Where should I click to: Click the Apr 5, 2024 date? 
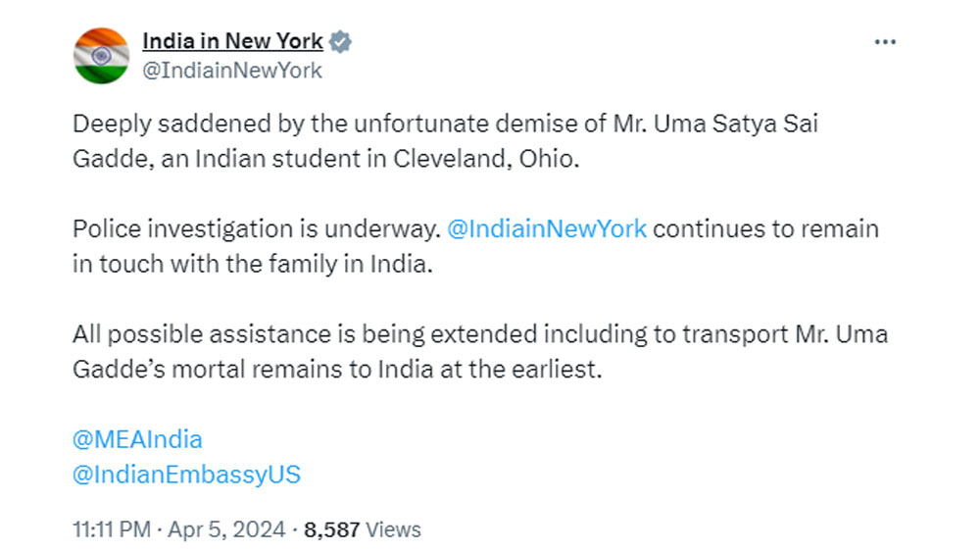pyautogui.click(x=226, y=529)
